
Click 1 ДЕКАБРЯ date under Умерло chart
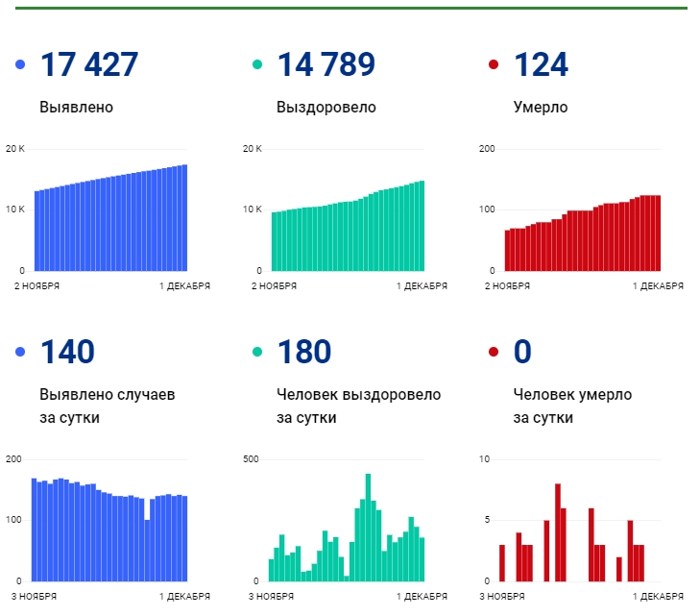(x=658, y=285)
